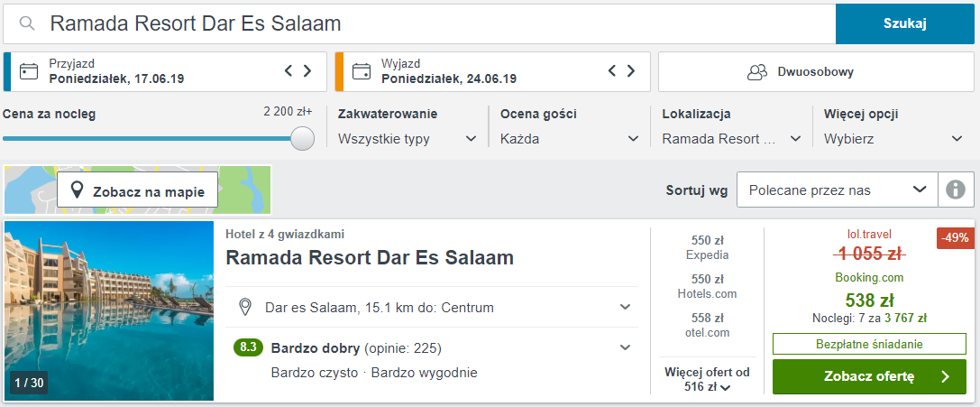Click the Szukaj search button
The width and height of the screenshot is (980, 407).
click(x=904, y=23)
